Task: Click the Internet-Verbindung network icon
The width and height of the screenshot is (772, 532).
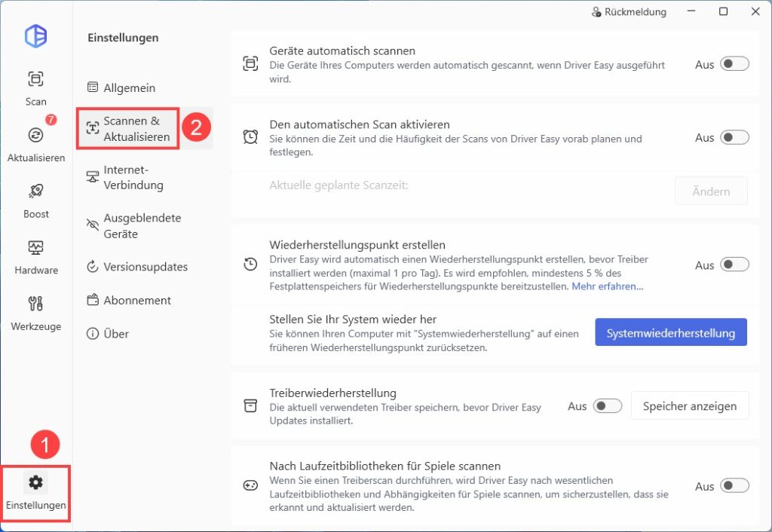Action: click(x=93, y=176)
